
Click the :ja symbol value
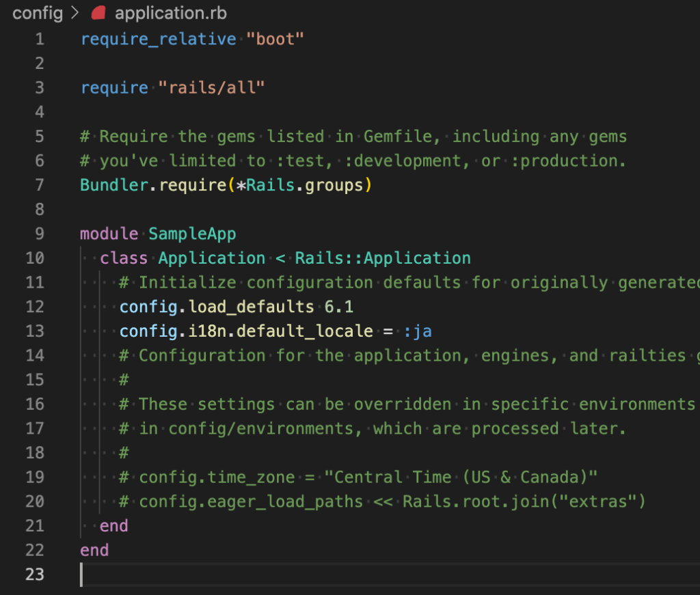(x=418, y=331)
